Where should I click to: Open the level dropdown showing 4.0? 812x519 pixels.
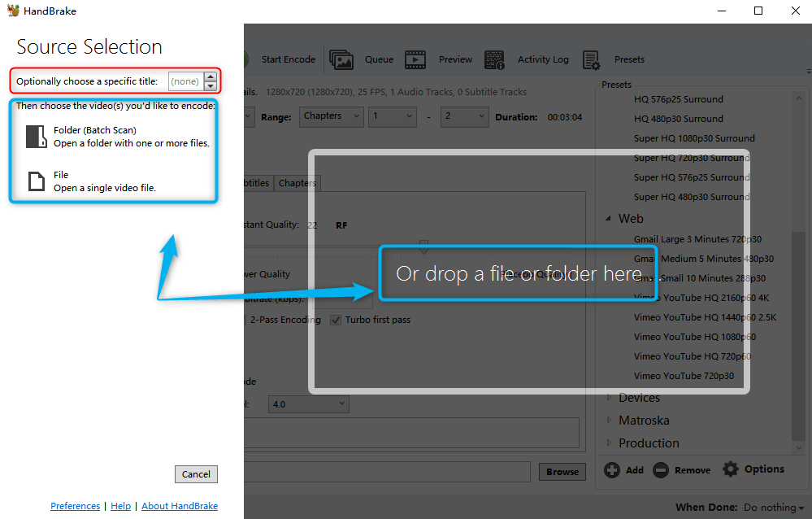click(308, 404)
